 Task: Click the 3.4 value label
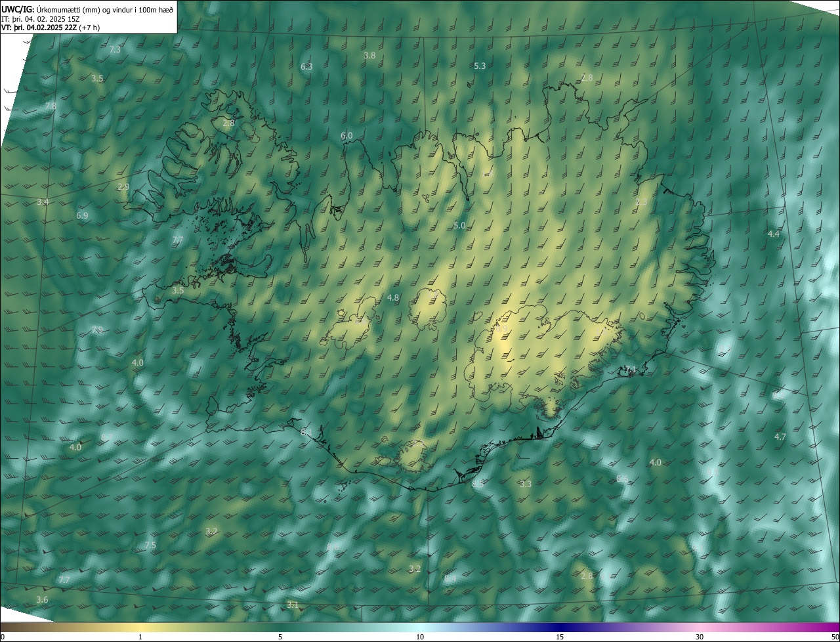click(x=43, y=202)
